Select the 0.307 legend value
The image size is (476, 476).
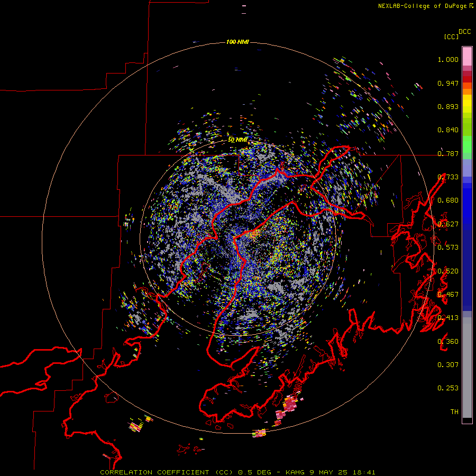[x=448, y=365]
